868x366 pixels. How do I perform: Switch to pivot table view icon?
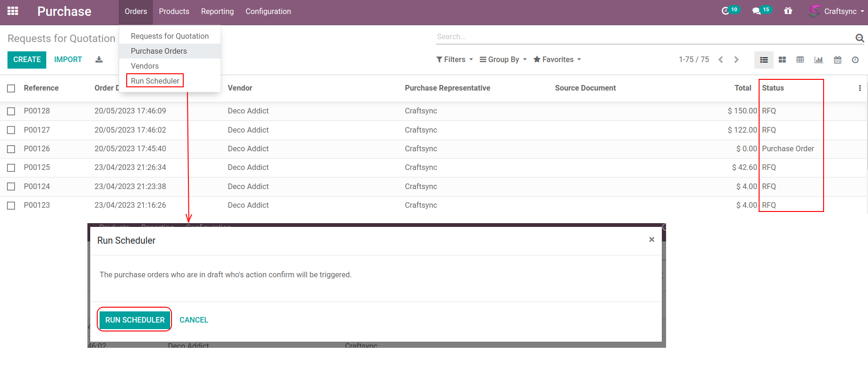[800, 60]
